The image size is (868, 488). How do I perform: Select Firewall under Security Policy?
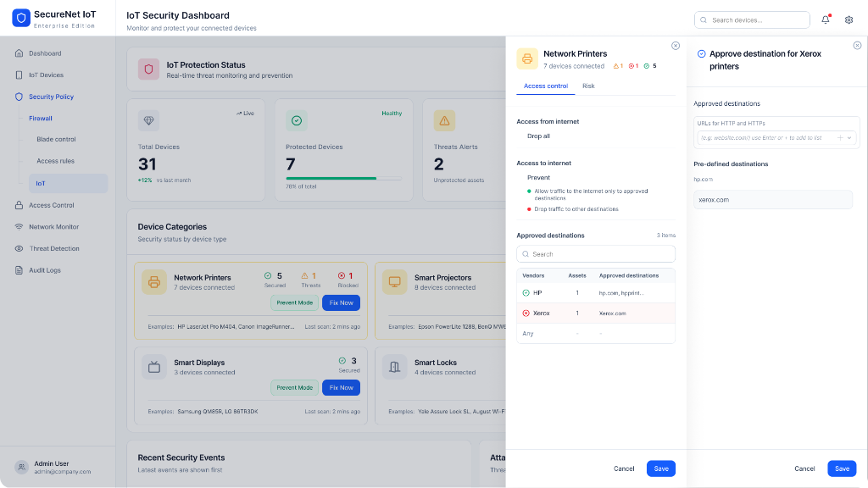pos(41,119)
